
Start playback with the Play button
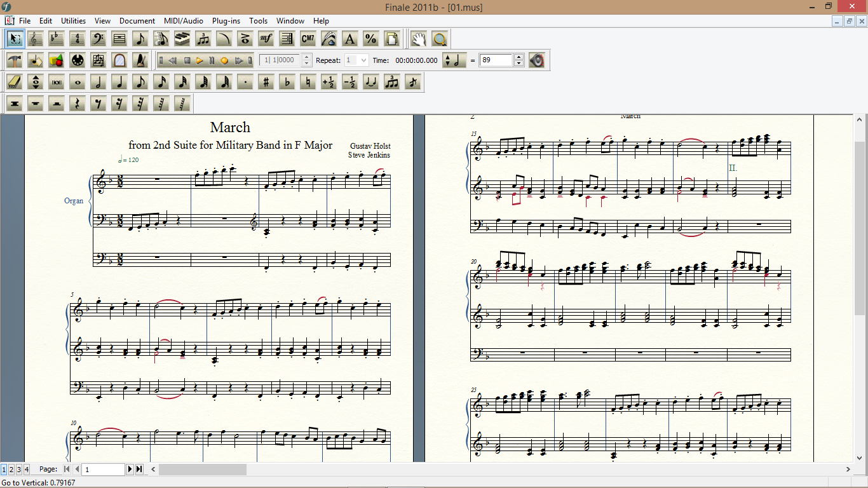tap(200, 60)
